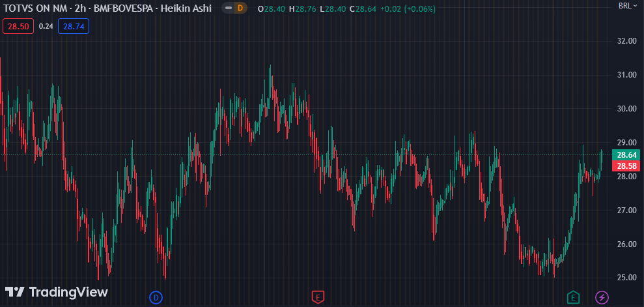Click the green E earnings marker
This screenshot has width=644, height=307.
pyautogui.click(x=574, y=297)
